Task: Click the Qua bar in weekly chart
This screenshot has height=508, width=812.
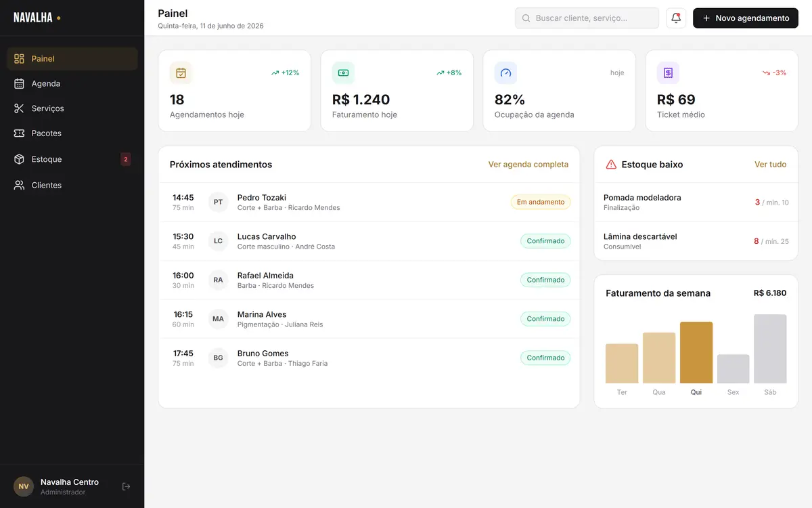Action: pos(659,358)
